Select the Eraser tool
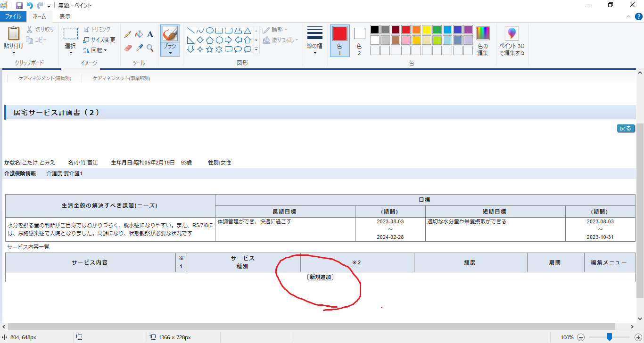644x343 pixels. (x=128, y=48)
